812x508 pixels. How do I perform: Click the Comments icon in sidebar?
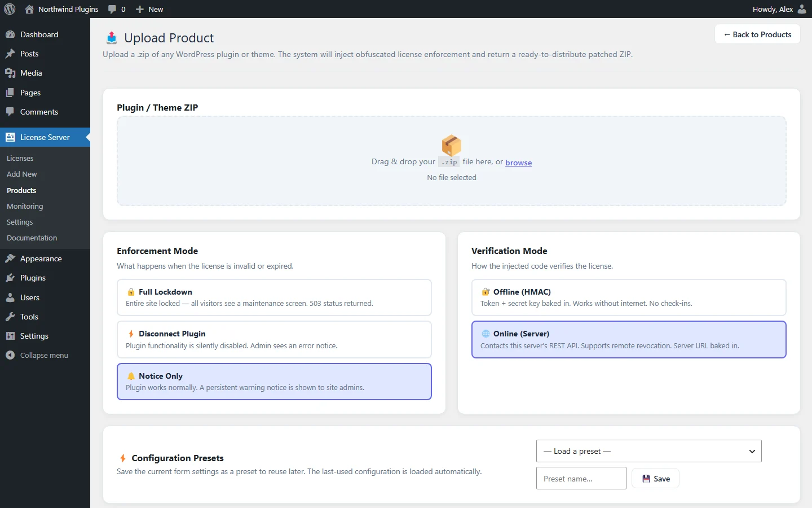pos(10,112)
